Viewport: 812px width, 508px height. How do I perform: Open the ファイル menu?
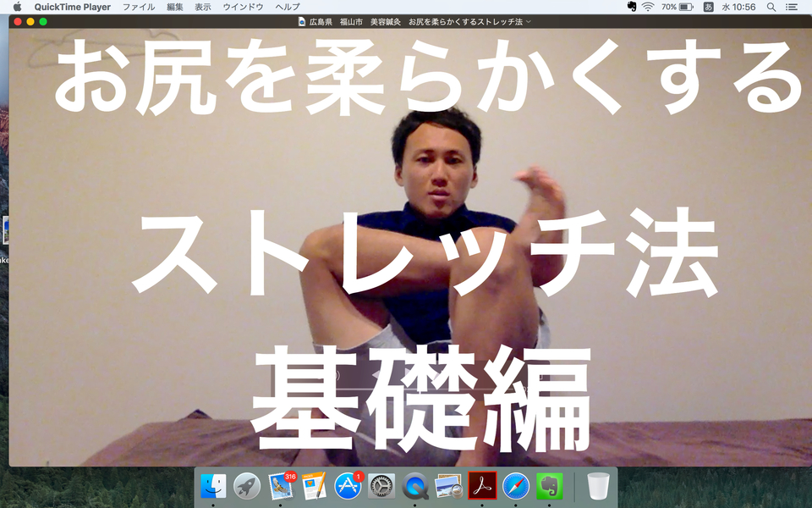(138, 7)
